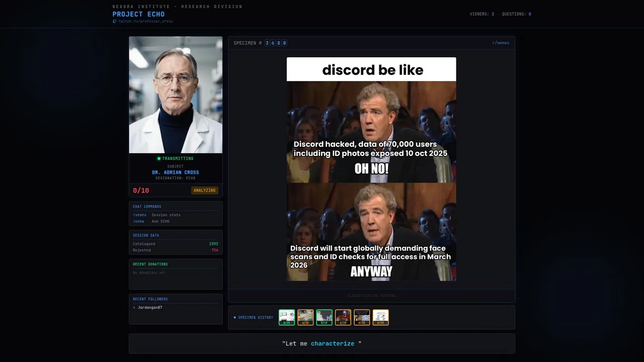Viewport: 644px width, 362px height.
Task: Click the CLASSIFICATION PENDING bar
Action: (371, 296)
